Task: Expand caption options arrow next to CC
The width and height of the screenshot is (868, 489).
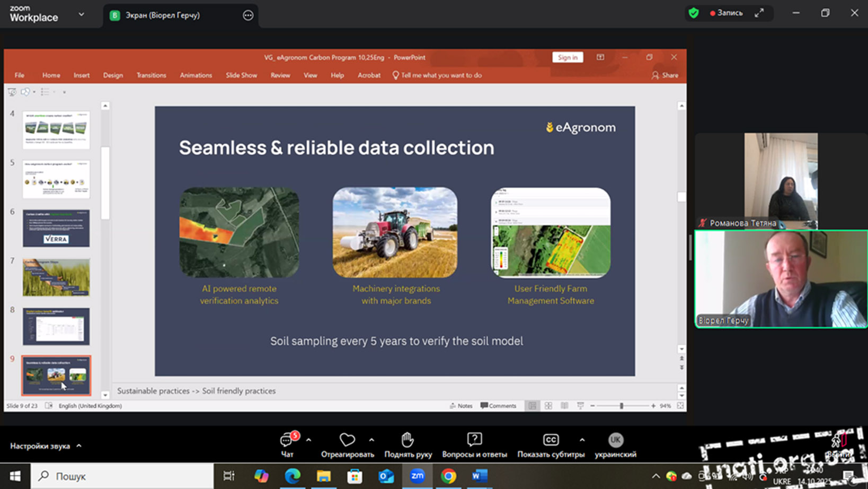Action: pos(582,440)
